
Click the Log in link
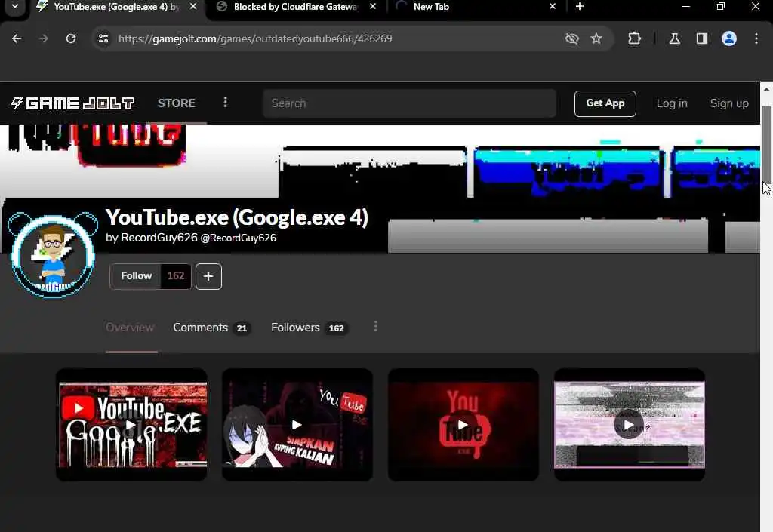pyautogui.click(x=671, y=103)
